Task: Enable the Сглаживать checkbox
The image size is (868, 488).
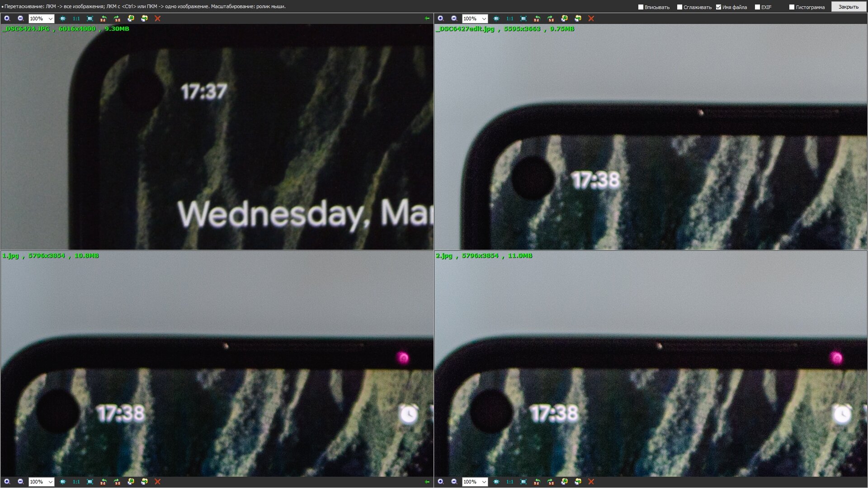Action: click(679, 7)
